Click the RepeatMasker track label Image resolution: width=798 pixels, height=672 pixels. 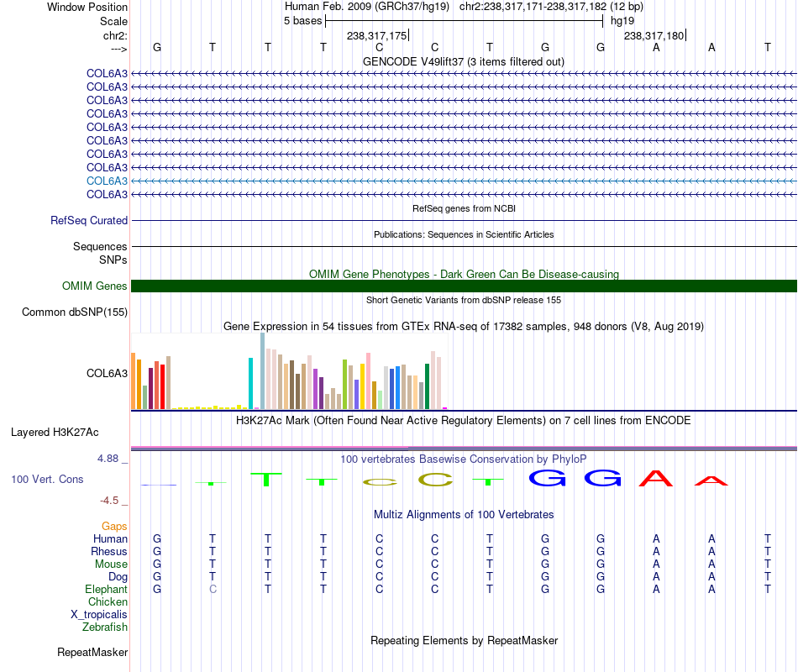tap(92, 652)
